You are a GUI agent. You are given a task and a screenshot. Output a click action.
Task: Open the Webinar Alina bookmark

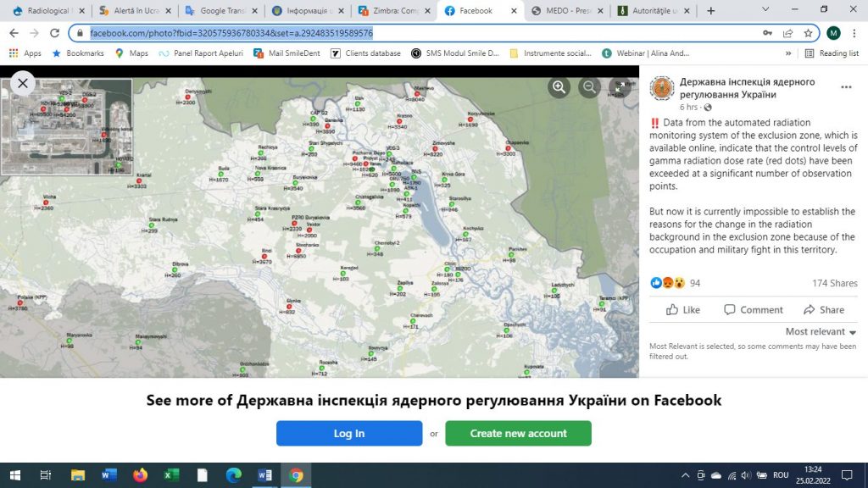[645, 53]
